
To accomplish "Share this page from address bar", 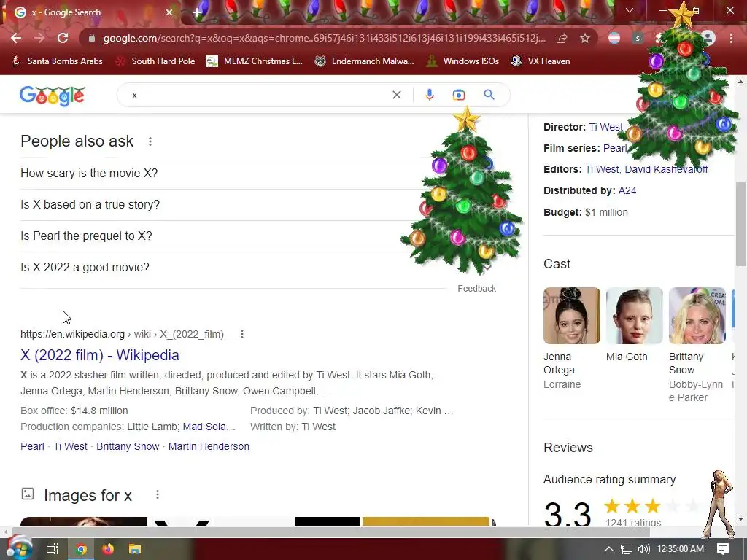I will click(x=562, y=38).
